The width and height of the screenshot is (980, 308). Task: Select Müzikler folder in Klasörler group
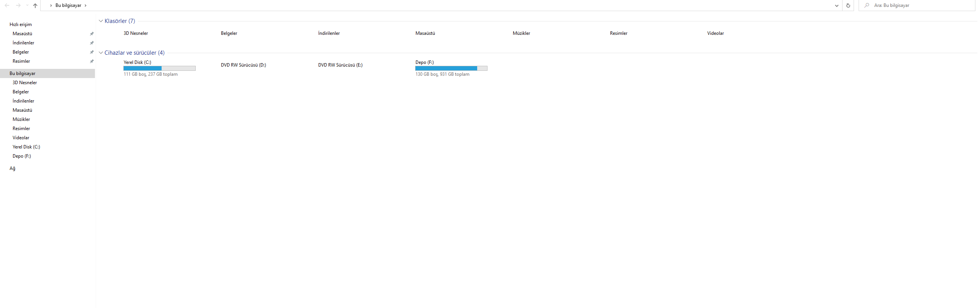click(x=521, y=33)
